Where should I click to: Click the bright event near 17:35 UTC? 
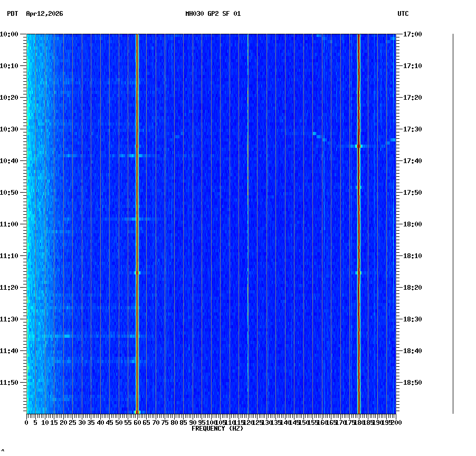coord(358,146)
